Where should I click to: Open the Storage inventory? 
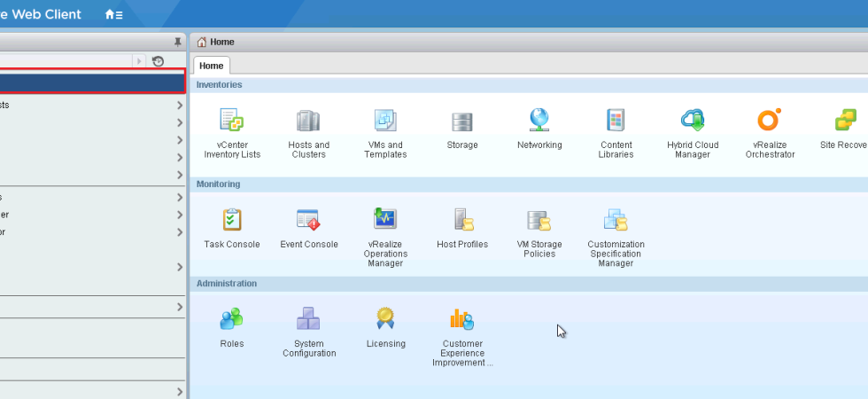pos(462,129)
